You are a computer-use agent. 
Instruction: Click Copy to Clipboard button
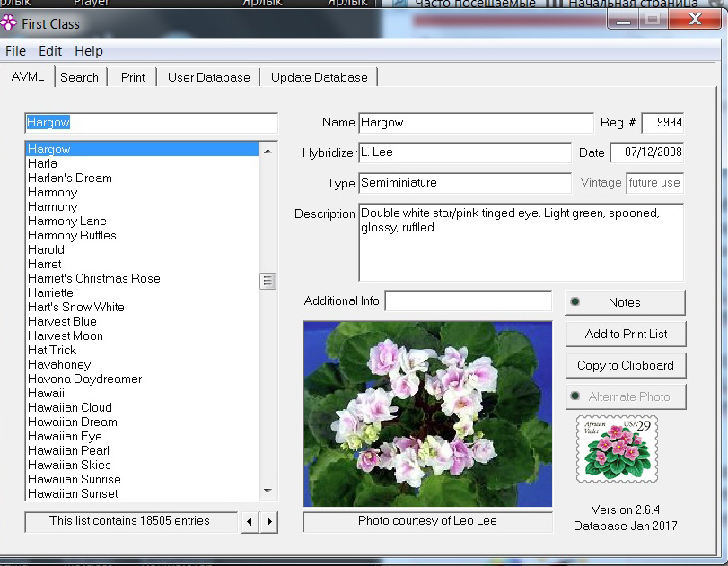pyautogui.click(x=626, y=366)
